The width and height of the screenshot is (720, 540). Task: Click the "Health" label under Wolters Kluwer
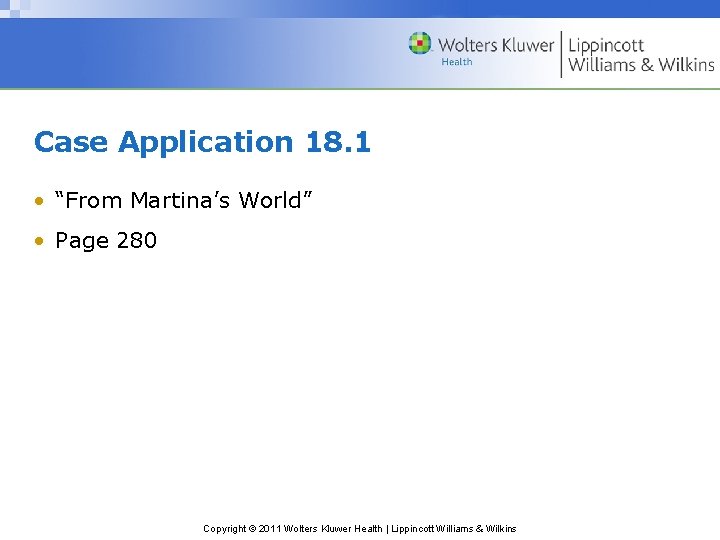[456, 62]
